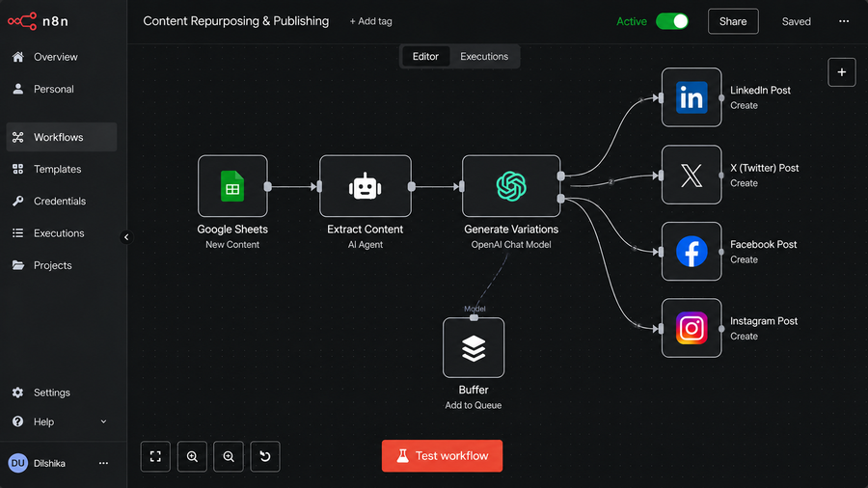Click the Workflows network icon

[x=17, y=137]
